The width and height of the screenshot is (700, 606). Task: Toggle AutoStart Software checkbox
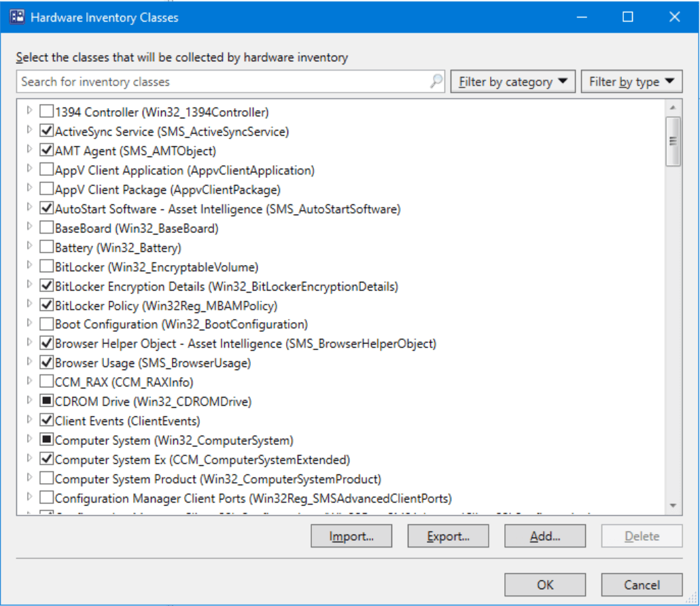(47, 208)
